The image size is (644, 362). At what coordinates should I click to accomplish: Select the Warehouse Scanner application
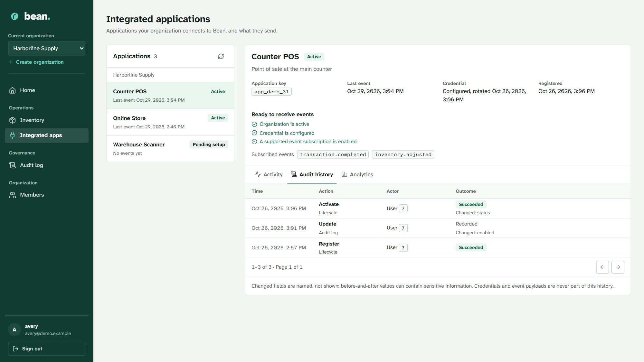(171, 149)
